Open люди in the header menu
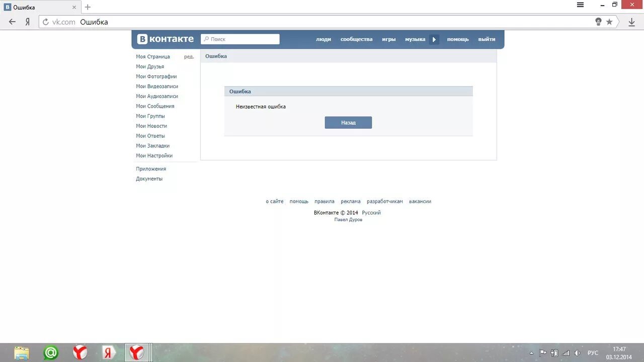 pos(324,39)
